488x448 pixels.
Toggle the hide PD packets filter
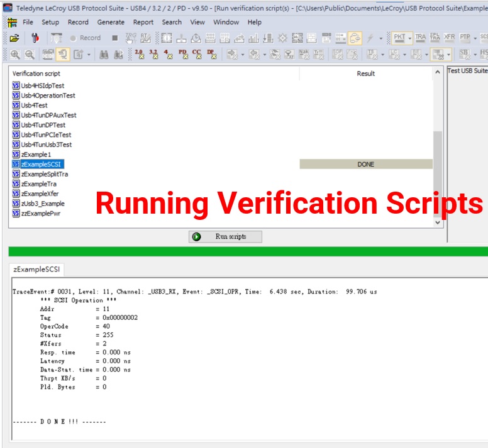tap(183, 55)
